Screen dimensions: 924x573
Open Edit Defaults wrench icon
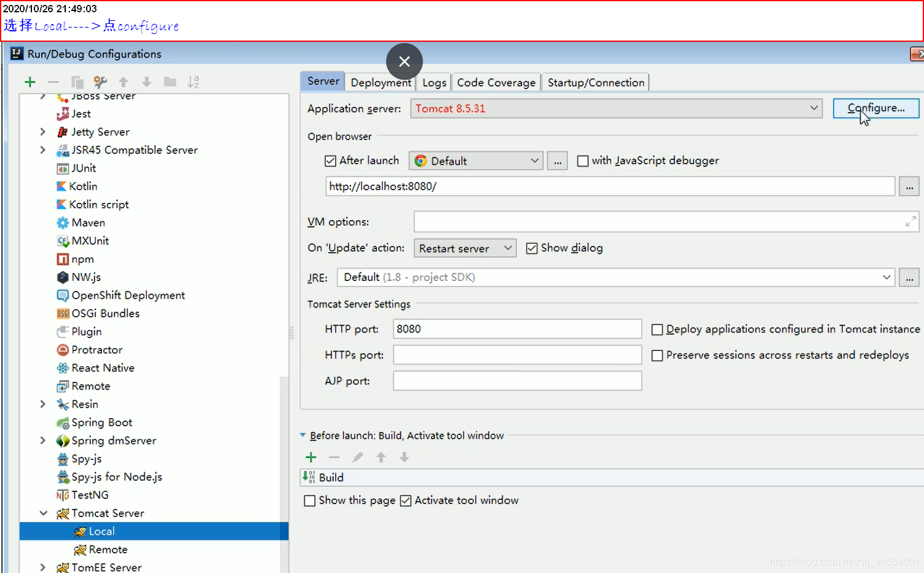(x=100, y=82)
